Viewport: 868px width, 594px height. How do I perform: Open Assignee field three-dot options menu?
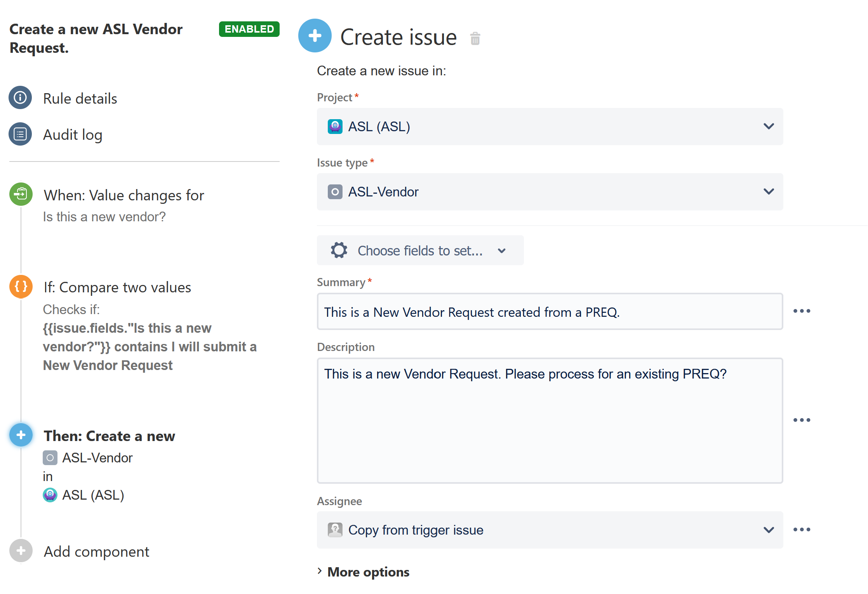(802, 530)
